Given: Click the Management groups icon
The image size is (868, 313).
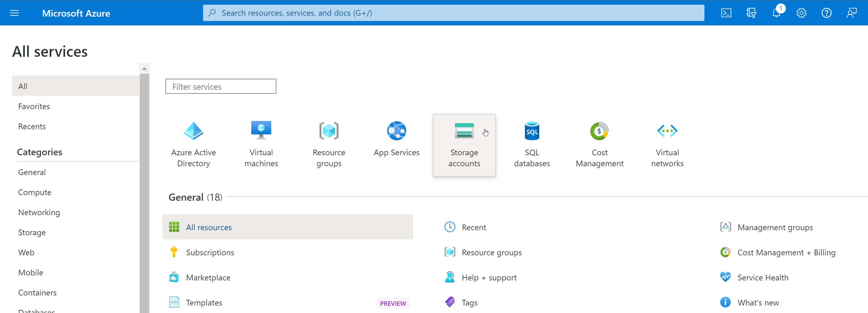Looking at the screenshot, I should (725, 227).
